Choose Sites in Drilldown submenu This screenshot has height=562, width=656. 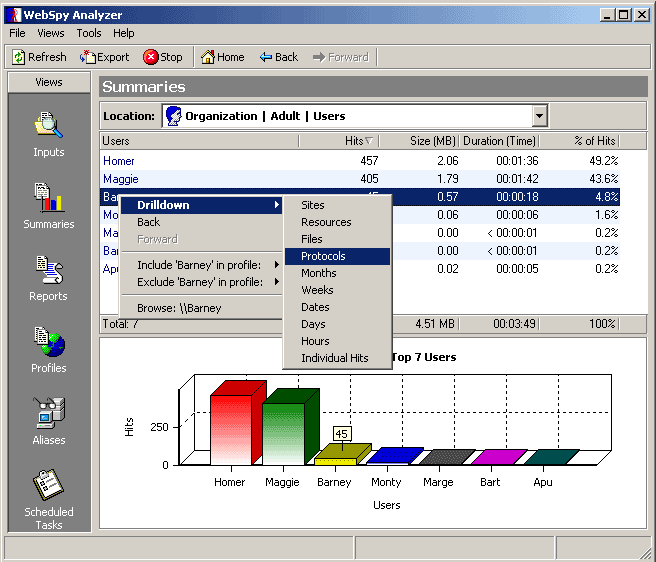coord(337,205)
